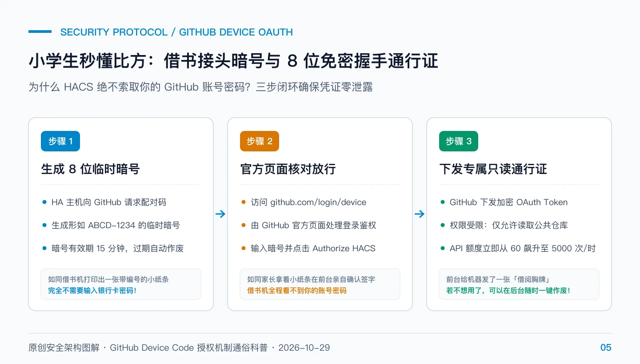Click the arrow between step 2 and step 3
The image size is (640, 364).
[420, 214]
